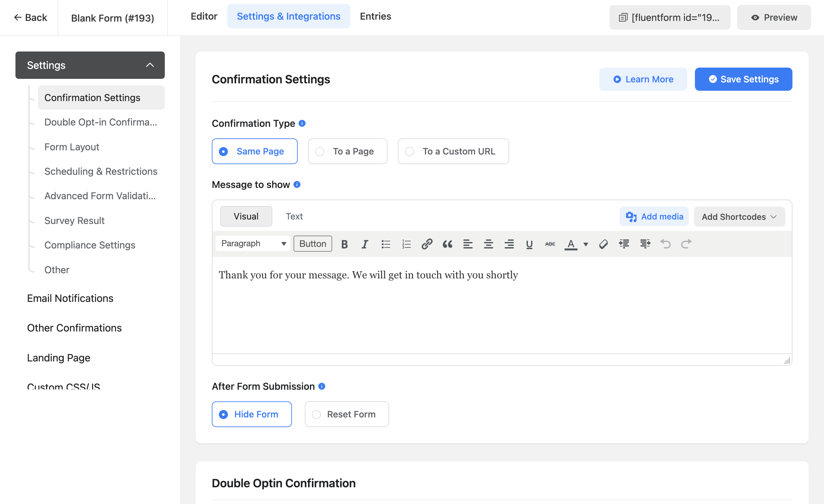The width and height of the screenshot is (824, 504).
Task: Copy the fluentform shortcode
Action: (x=670, y=17)
